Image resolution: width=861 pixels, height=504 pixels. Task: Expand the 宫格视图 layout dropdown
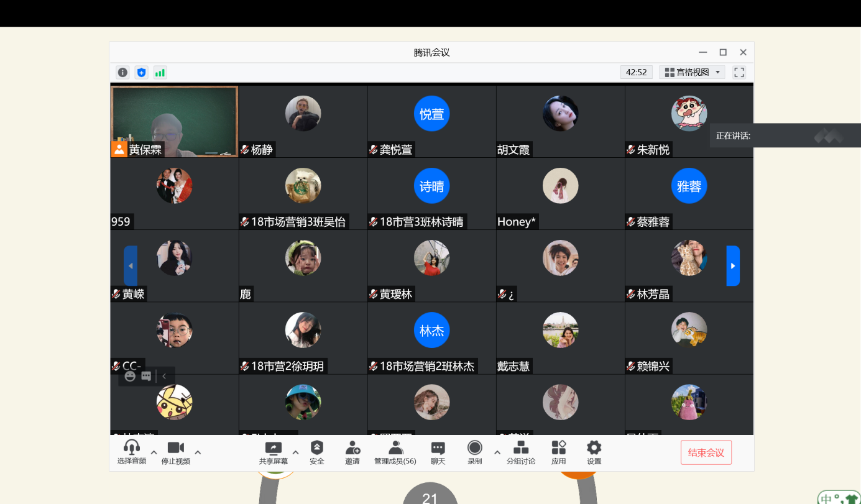692,73
